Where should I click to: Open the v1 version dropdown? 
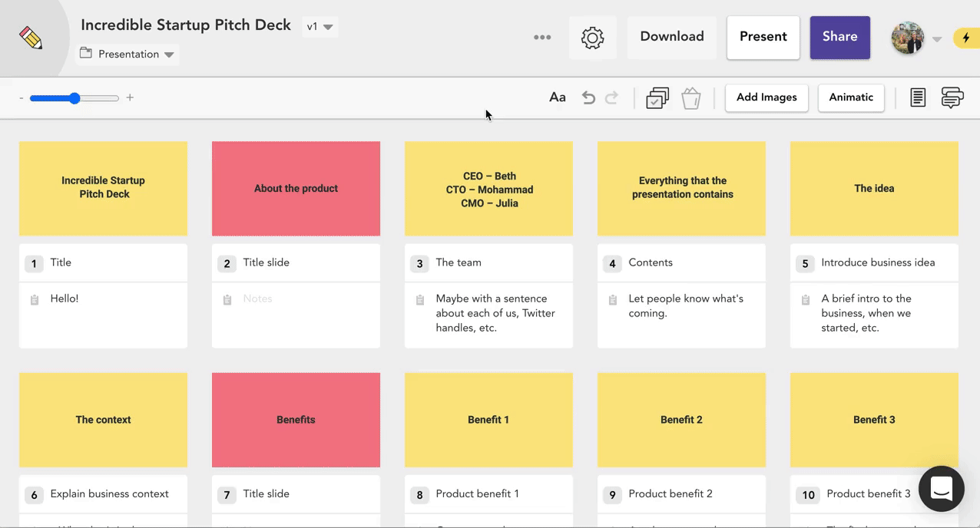click(321, 25)
